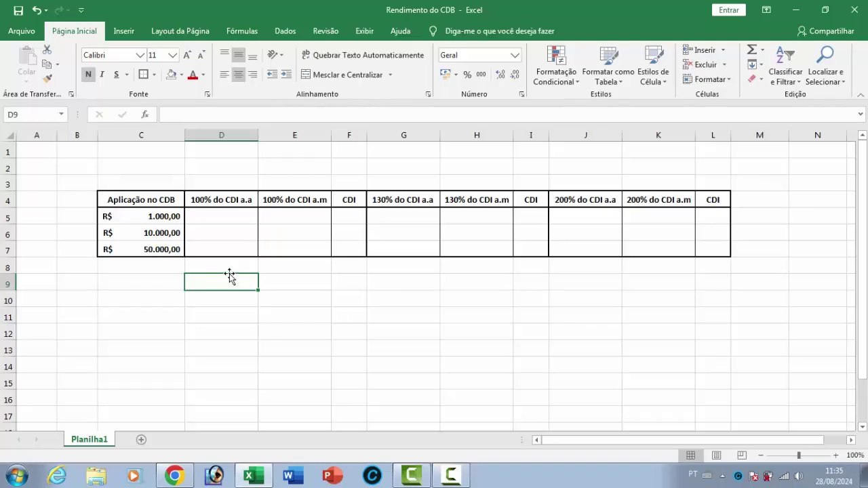Screen dimensions: 868x488
Task: Expand the Formatar cells dropdown arrow
Action: click(728, 79)
